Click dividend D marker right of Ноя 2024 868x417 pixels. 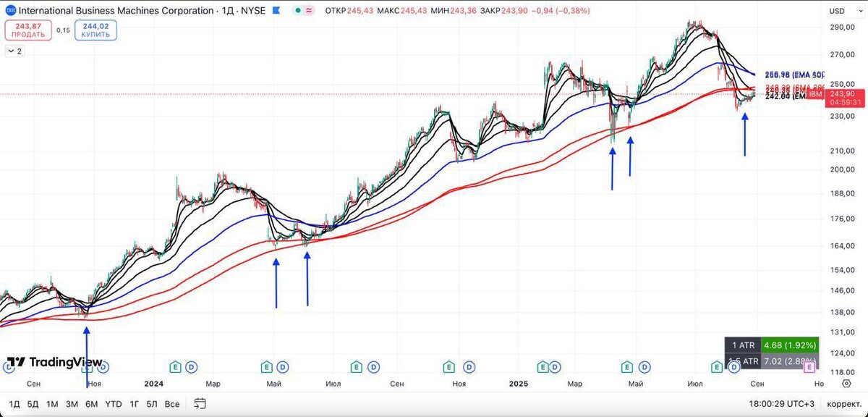469,366
